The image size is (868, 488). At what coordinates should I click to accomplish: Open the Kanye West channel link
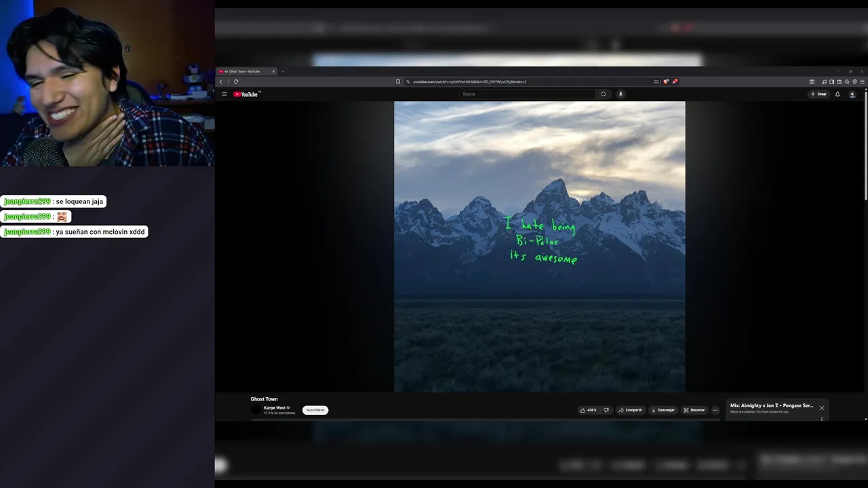[x=275, y=408]
